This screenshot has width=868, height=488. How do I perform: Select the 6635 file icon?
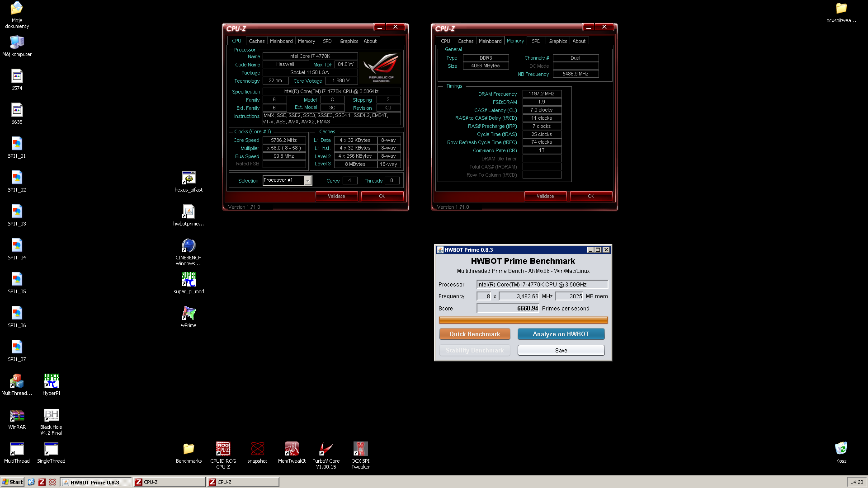pos(17,114)
